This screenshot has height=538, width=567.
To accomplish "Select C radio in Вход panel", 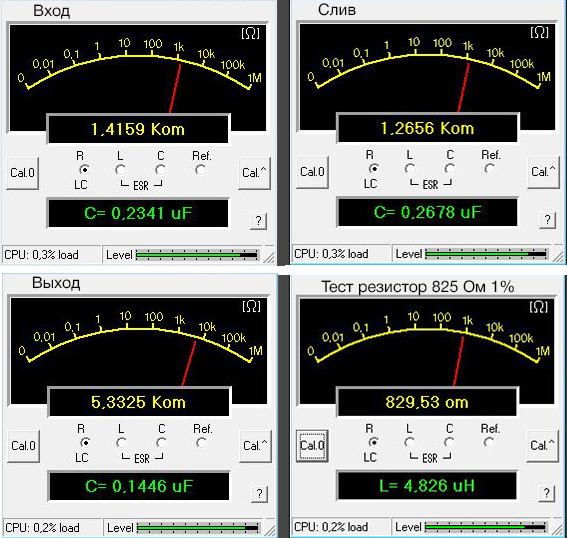I will coord(161,170).
